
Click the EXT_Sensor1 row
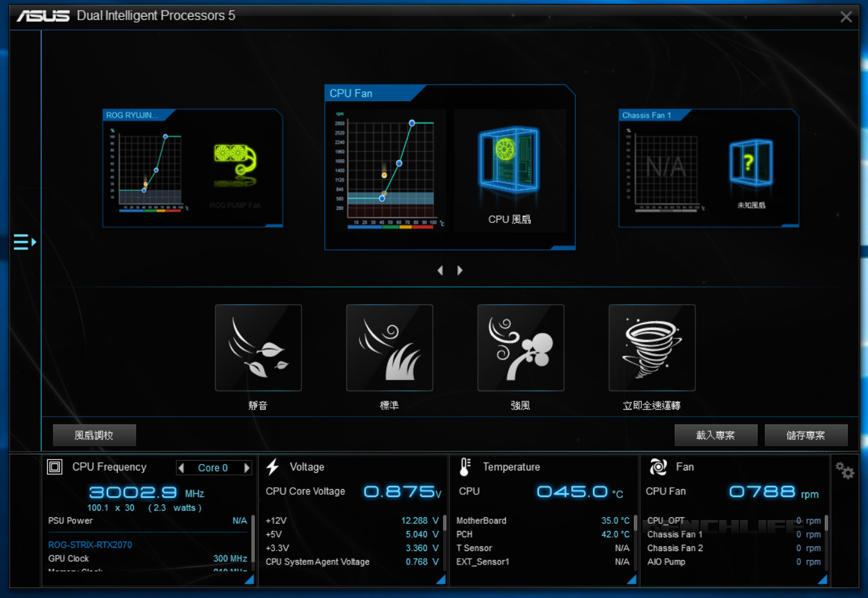click(543, 562)
